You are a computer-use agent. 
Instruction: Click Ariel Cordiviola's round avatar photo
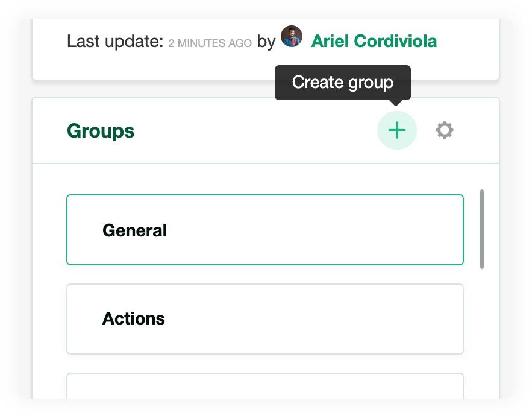pyautogui.click(x=292, y=36)
